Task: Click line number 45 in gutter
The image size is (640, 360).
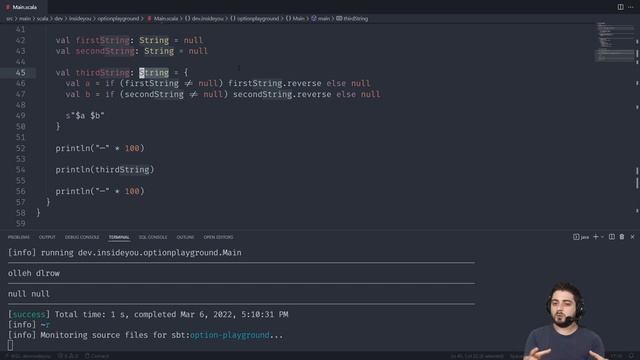Action: click(20, 73)
